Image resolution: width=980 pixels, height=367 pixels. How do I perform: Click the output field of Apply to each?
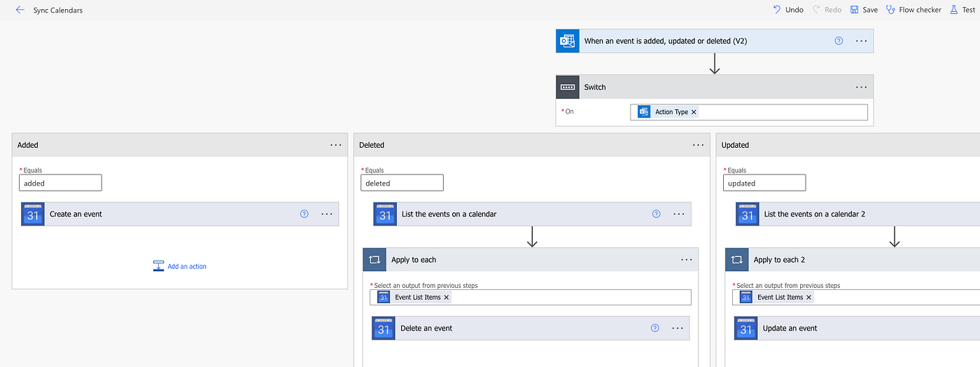tap(531, 297)
